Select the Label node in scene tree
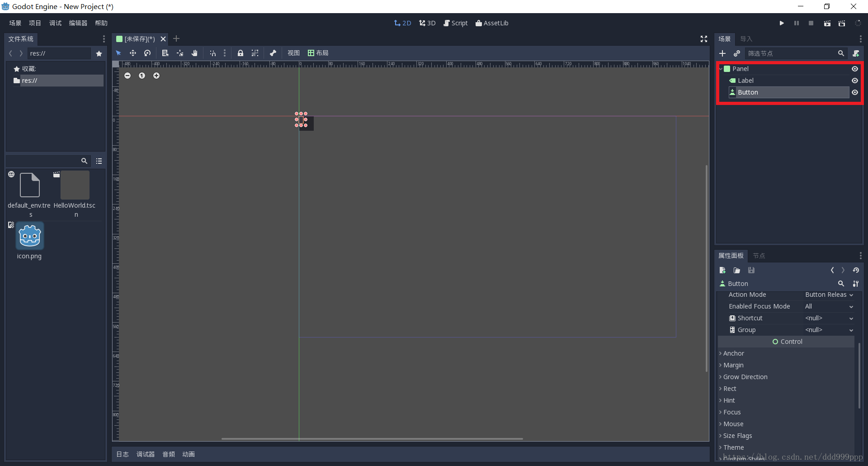868x466 pixels. tap(745, 81)
